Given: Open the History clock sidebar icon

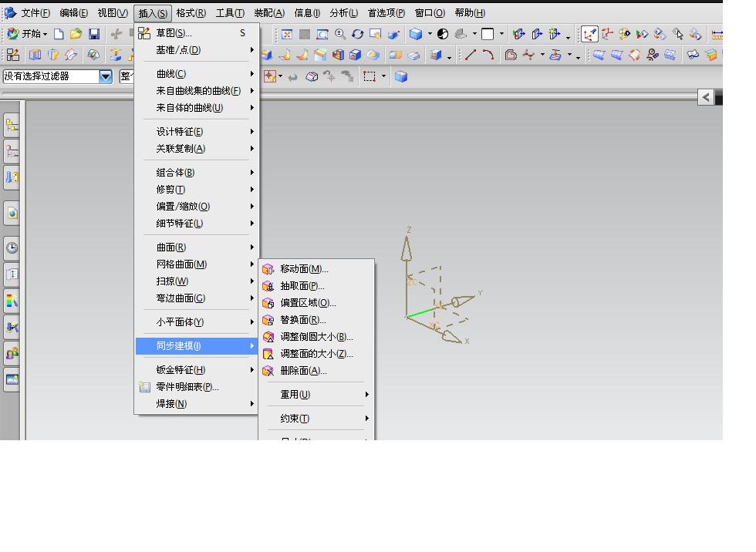Looking at the screenshot, I should click(12, 247).
